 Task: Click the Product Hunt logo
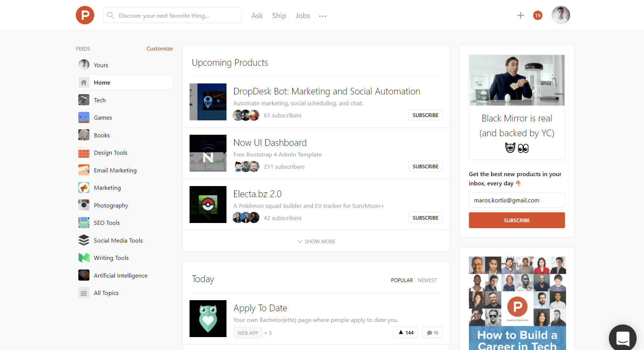85,16
